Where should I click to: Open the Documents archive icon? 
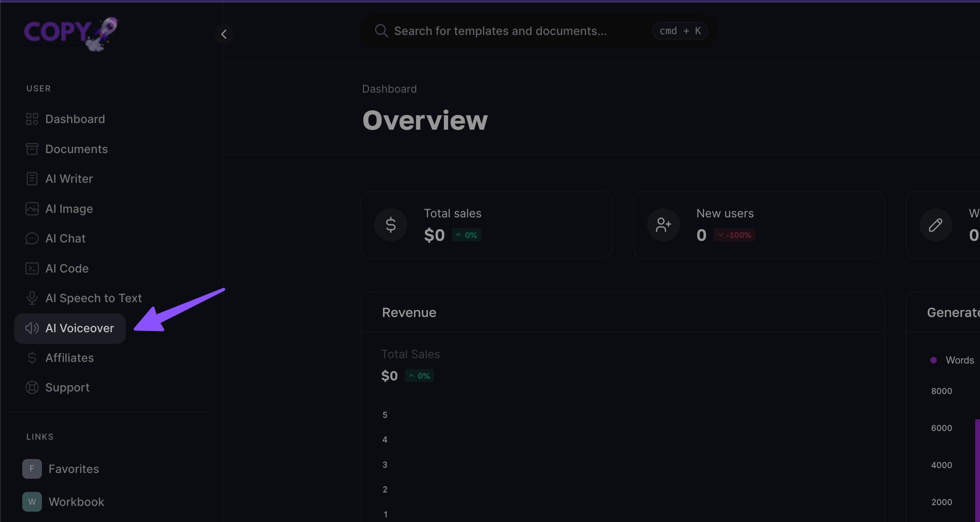coord(32,149)
